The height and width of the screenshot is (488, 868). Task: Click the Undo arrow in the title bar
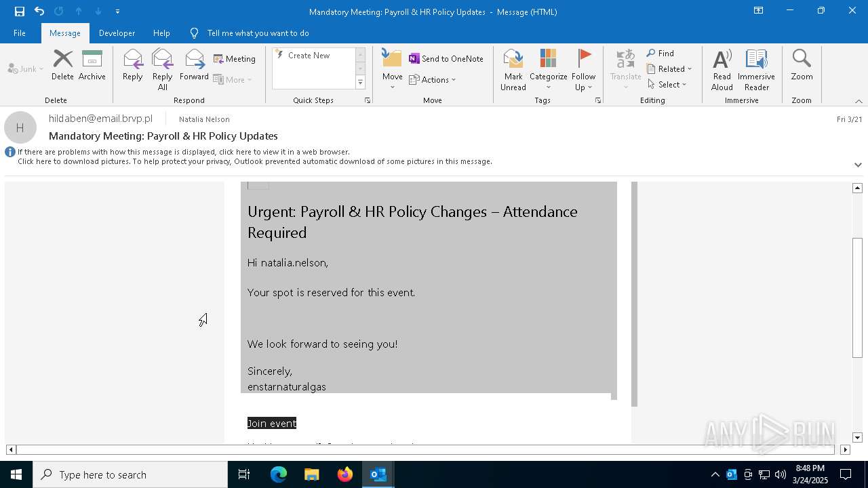coord(39,12)
